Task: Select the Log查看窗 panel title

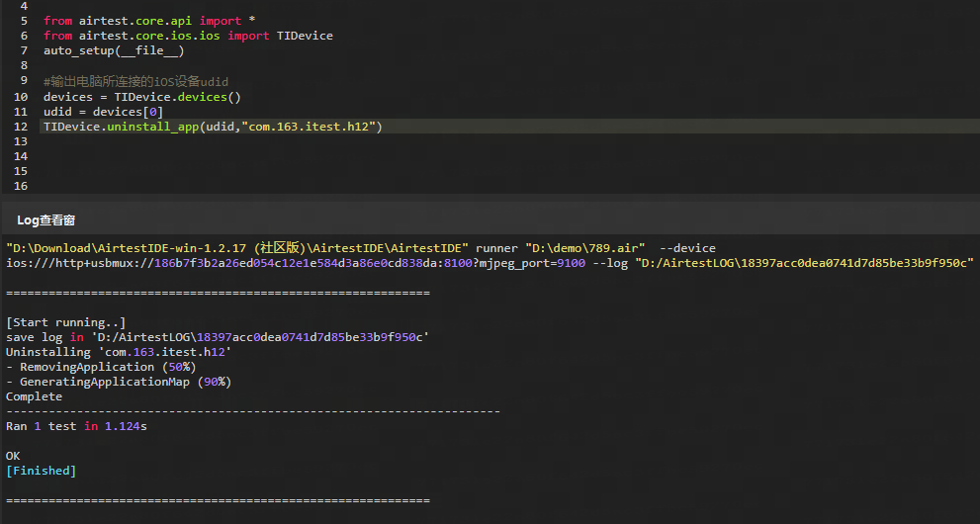Action: pyautogui.click(x=46, y=219)
